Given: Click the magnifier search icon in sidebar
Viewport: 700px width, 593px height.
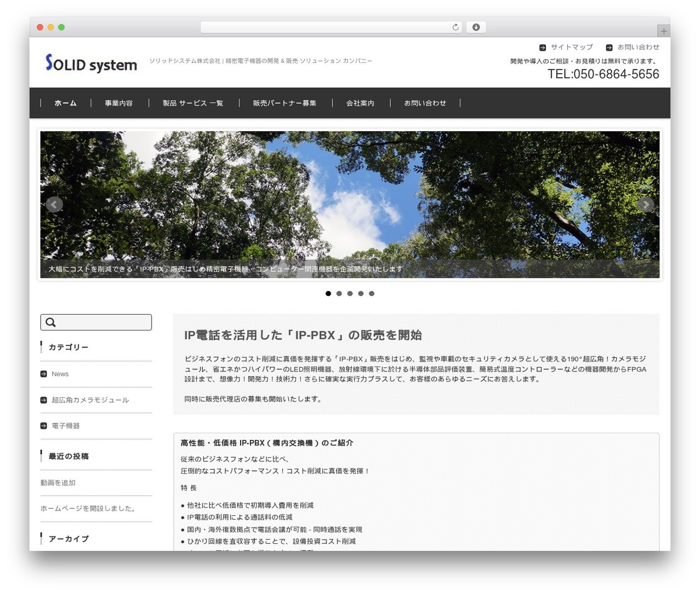Looking at the screenshot, I should [x=51, y=322].
